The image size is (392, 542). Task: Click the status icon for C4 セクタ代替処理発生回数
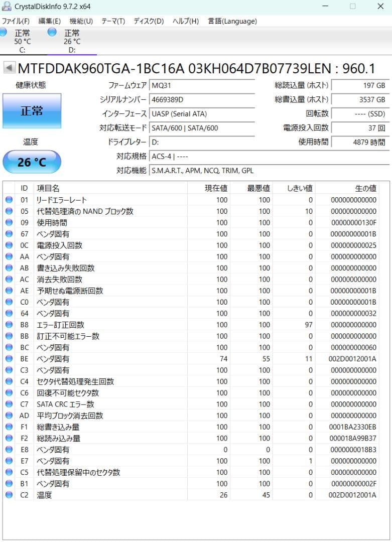[x=9, y=381]
